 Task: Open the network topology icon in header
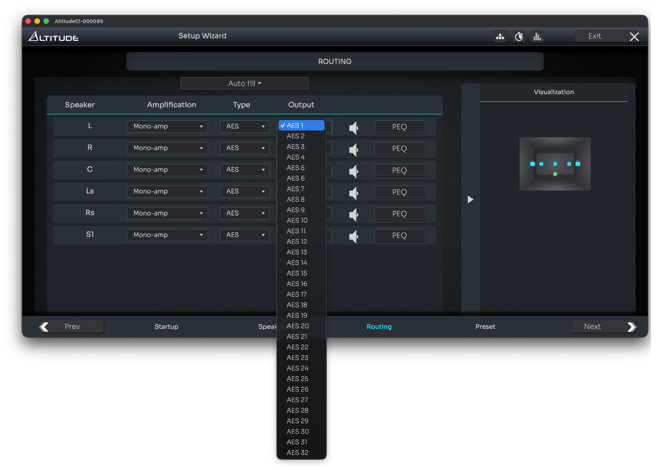click(x=501, y=37)
